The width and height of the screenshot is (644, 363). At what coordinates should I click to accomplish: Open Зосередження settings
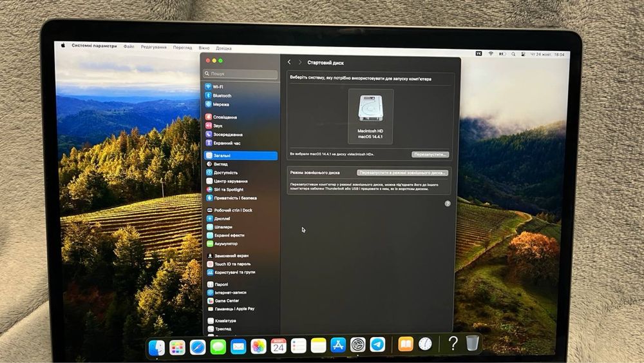(x=241, y=134)
